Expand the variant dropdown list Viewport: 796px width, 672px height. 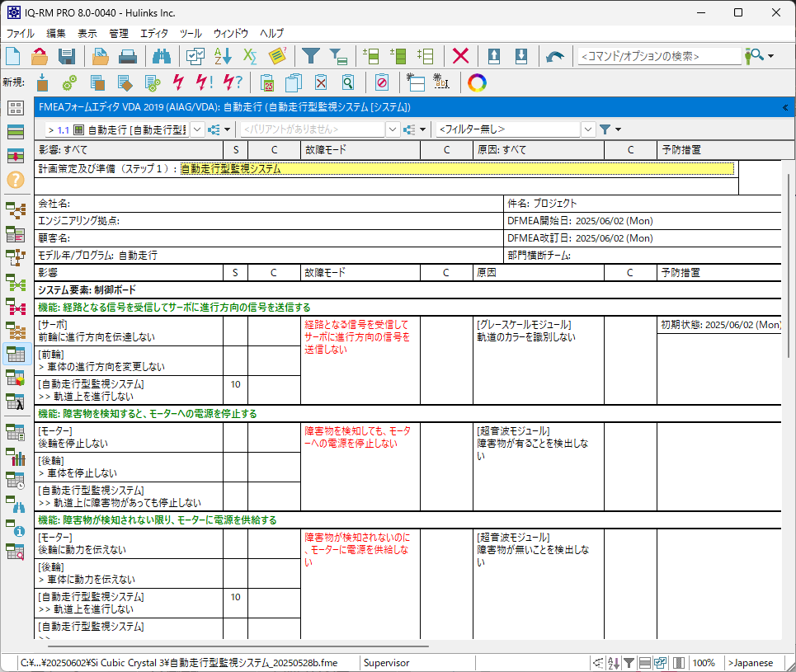[393, 129]
